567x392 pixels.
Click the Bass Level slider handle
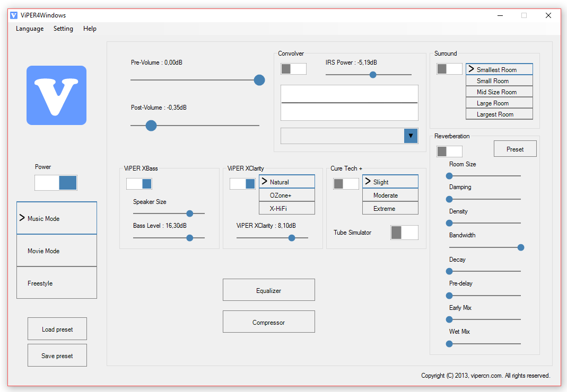tap(189, 238)
